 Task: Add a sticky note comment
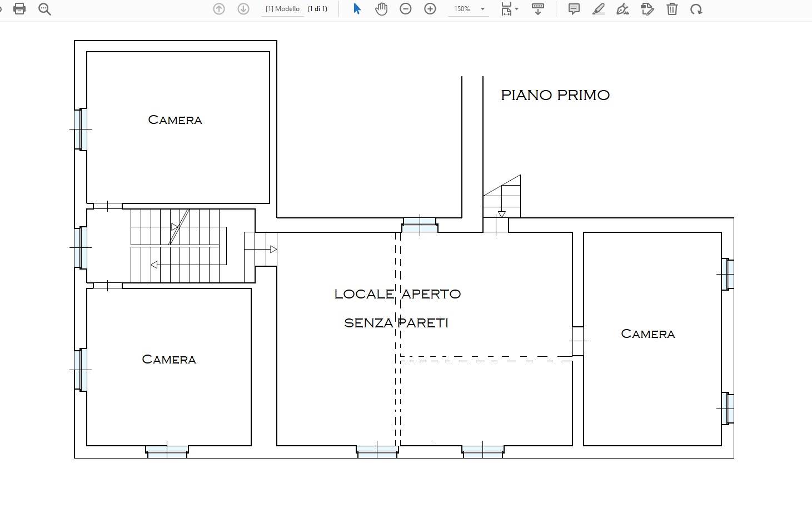574,9
